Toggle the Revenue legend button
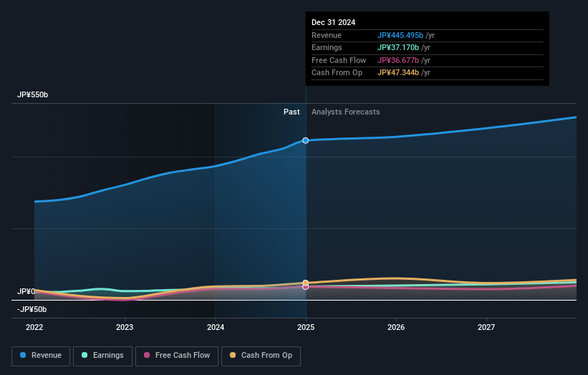Viewport: 588px width, 375px height. click(x=41, y=356)
